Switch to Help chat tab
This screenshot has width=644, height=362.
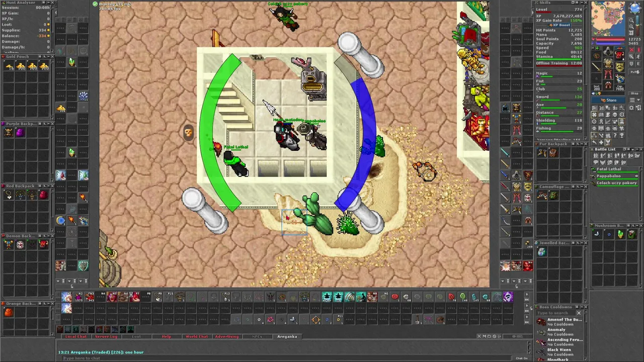(x=167, y=336)
